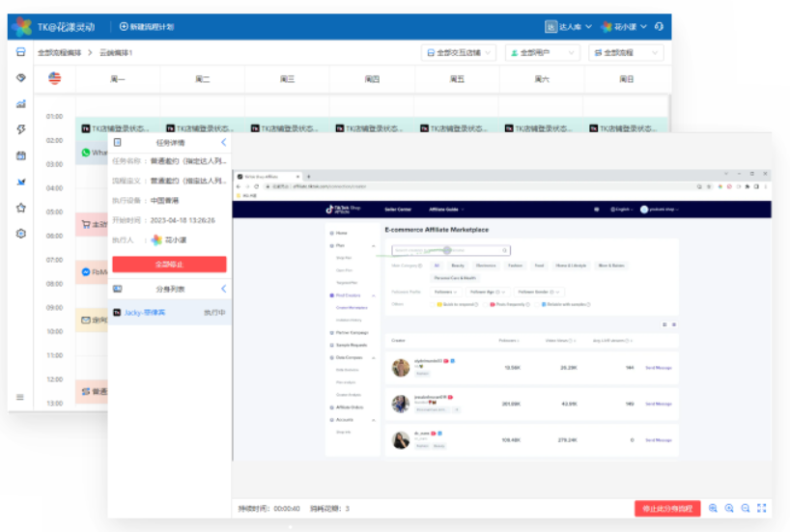Click the TK@ flower logo in the header
790x532 pixels.
point(21,27)
